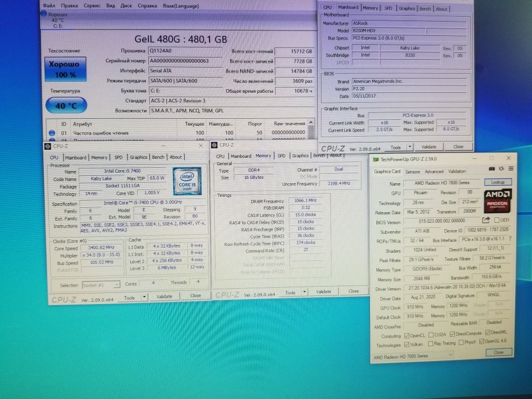532x399 pixels.
Task: Open the Правка menu
Action: click(69, 6)
